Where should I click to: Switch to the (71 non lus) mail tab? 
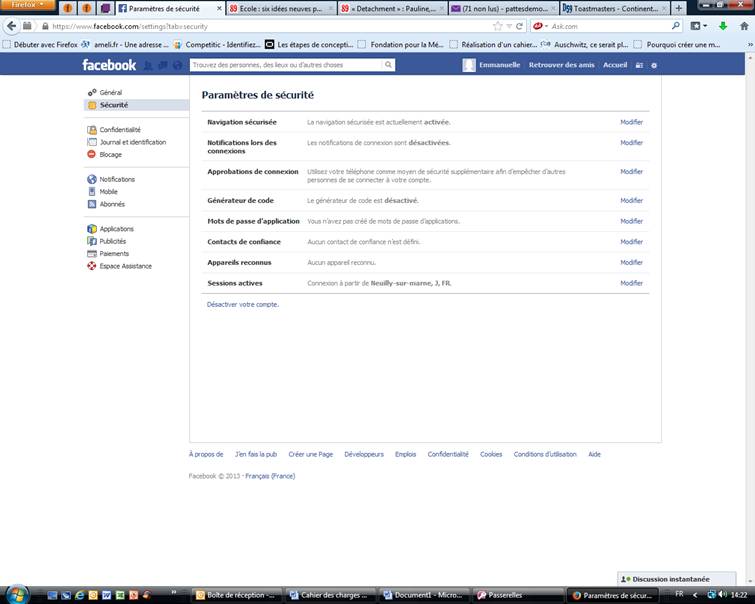[504, 8]
